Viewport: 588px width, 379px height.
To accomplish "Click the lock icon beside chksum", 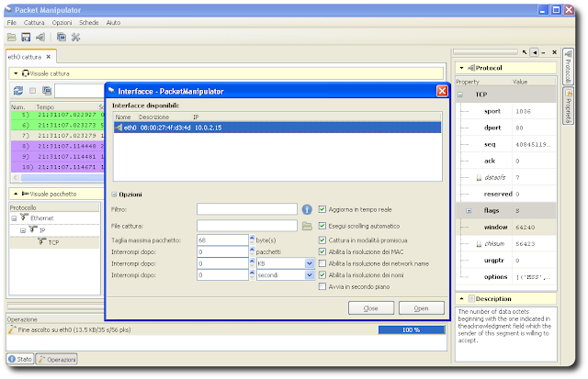I will point(479,244).
